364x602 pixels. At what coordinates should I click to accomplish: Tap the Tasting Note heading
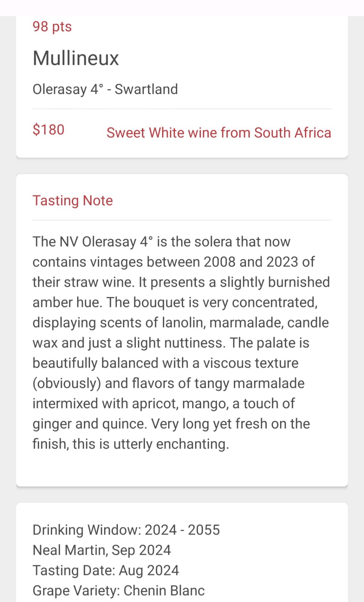(73, 201)
